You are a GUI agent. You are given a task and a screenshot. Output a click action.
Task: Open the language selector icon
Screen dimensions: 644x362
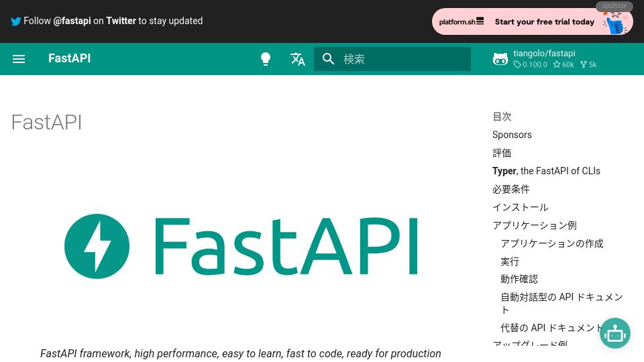298,59
